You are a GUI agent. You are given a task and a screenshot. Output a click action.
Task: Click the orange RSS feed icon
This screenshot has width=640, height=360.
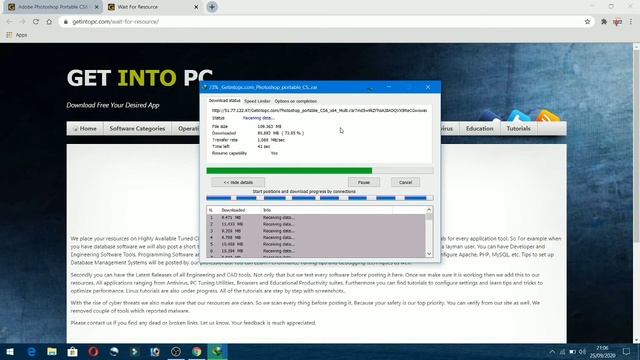[548, 116]
